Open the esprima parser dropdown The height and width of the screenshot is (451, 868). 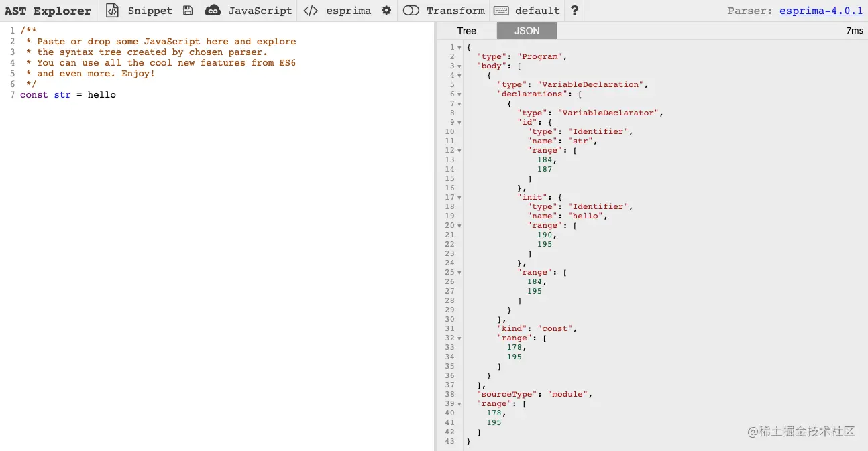point(348,11)
